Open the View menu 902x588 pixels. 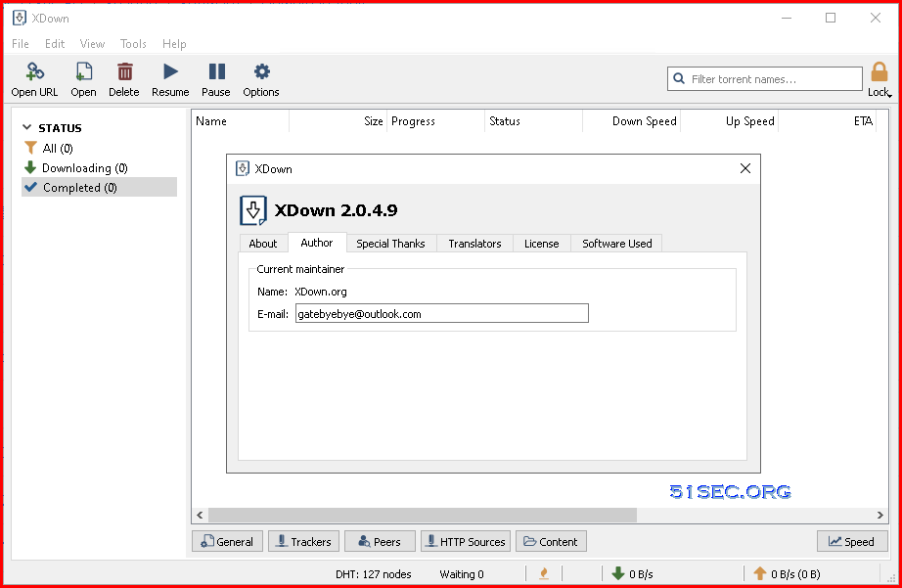pyautogui.click(x=92, y=44)
